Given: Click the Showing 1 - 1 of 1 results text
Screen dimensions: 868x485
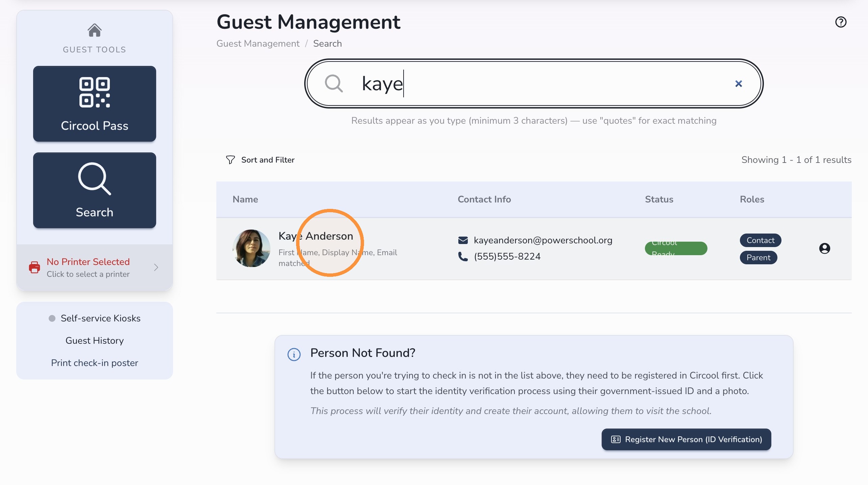Looking at the screenshot, I should pyautogui.click(x=796, y=160).
